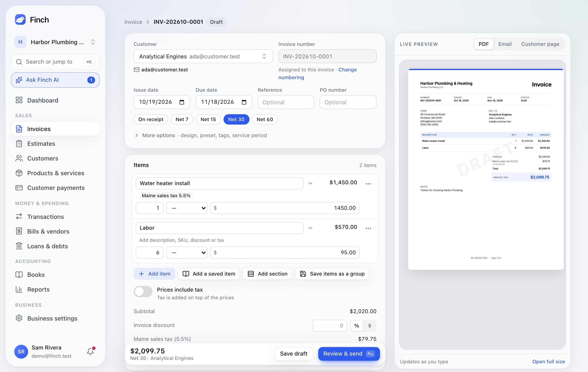
Task: Click the invoice PDF preview thumbnail
Action: pos(486,169)
